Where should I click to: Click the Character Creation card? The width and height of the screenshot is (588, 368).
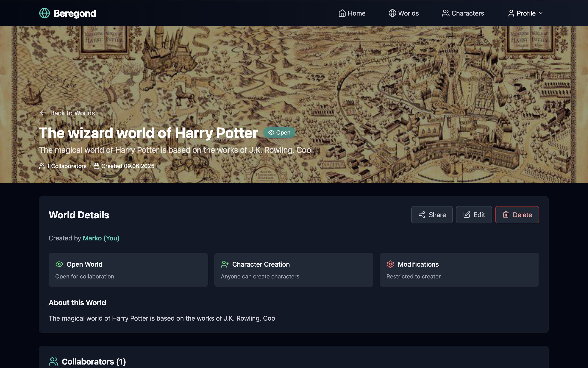click(x=294, y=270)
